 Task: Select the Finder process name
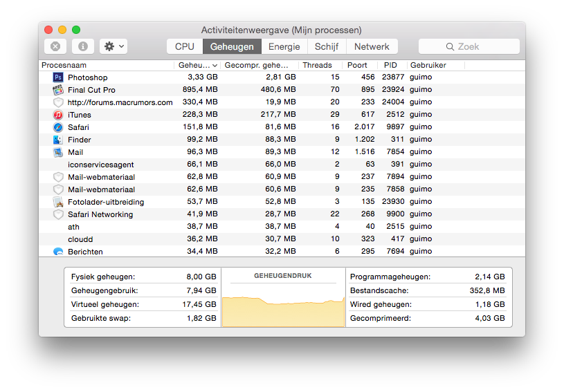[x=80, y=140]
